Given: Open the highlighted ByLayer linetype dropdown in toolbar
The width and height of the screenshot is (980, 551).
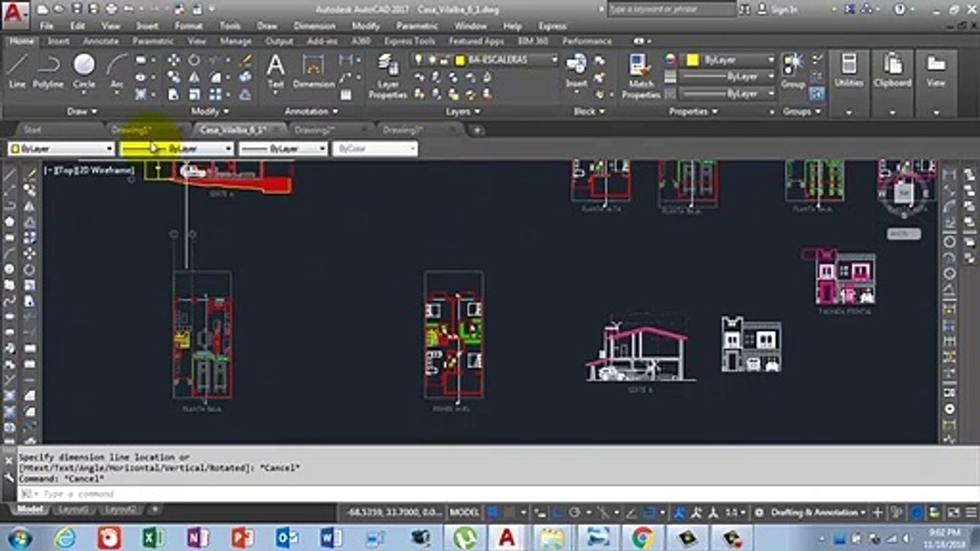Looking at the screenshot, I should [176, 148].
